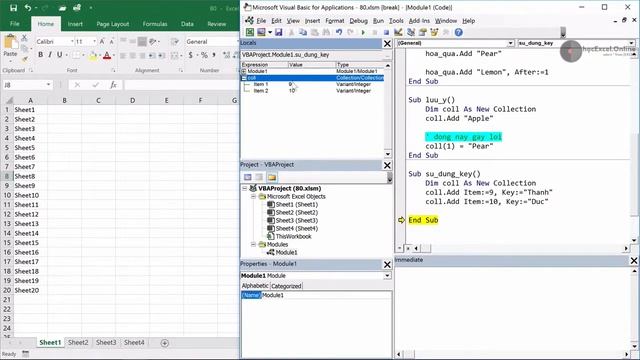Click the Insert Function fx icon

(x=113, y=85)
